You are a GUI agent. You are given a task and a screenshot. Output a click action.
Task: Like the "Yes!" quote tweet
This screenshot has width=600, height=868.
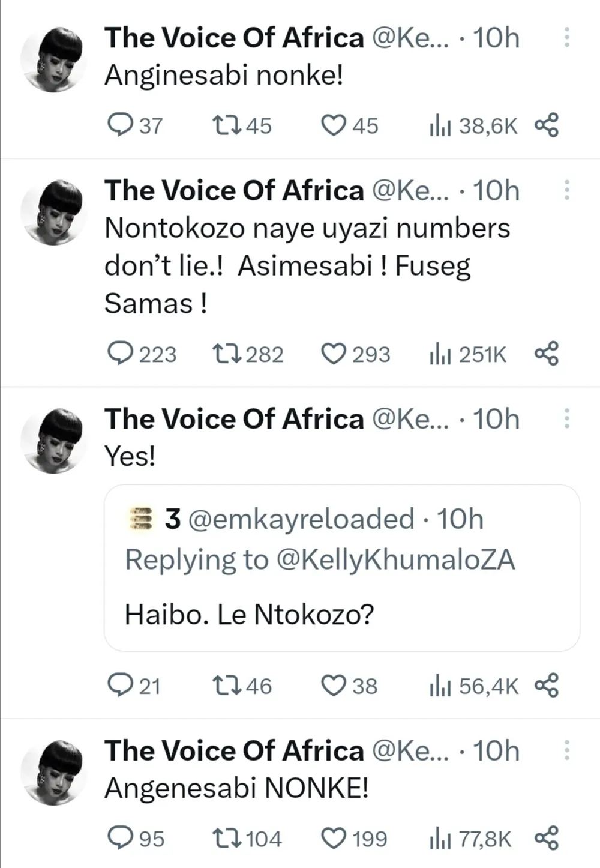(334, 686)
